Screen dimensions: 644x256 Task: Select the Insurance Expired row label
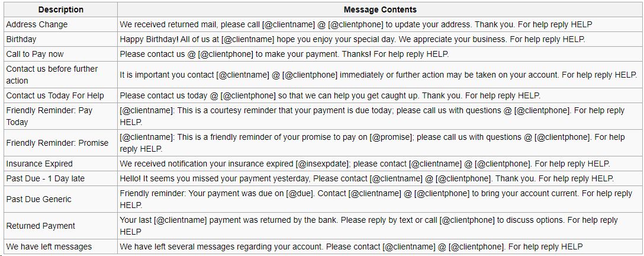[x=61, y=164]
